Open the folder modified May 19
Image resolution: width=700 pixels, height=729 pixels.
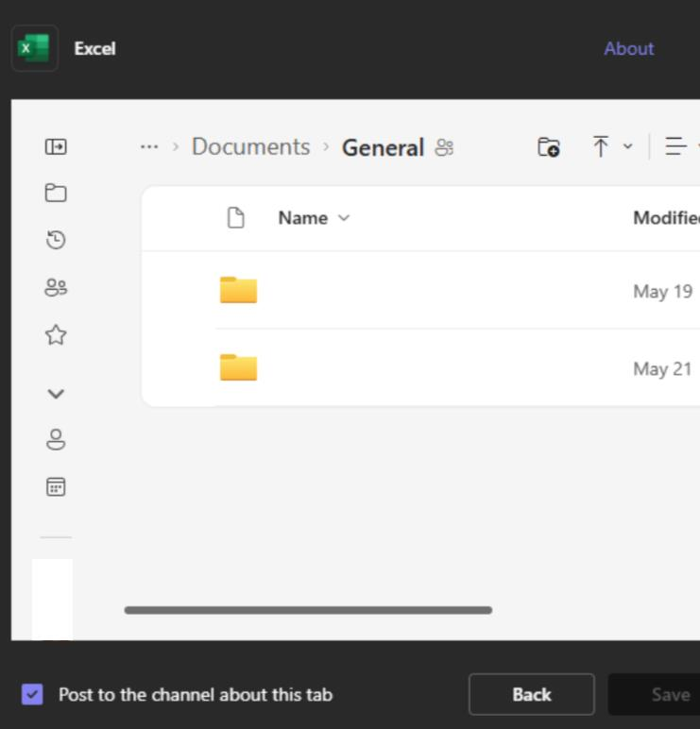[x=239, y=290]
